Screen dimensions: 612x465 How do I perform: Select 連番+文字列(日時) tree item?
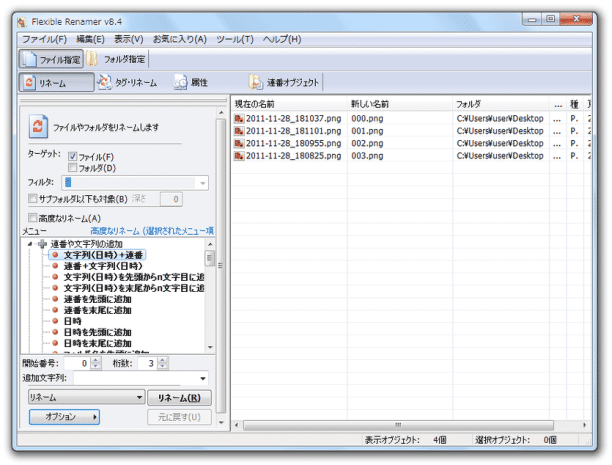(103, 266)
